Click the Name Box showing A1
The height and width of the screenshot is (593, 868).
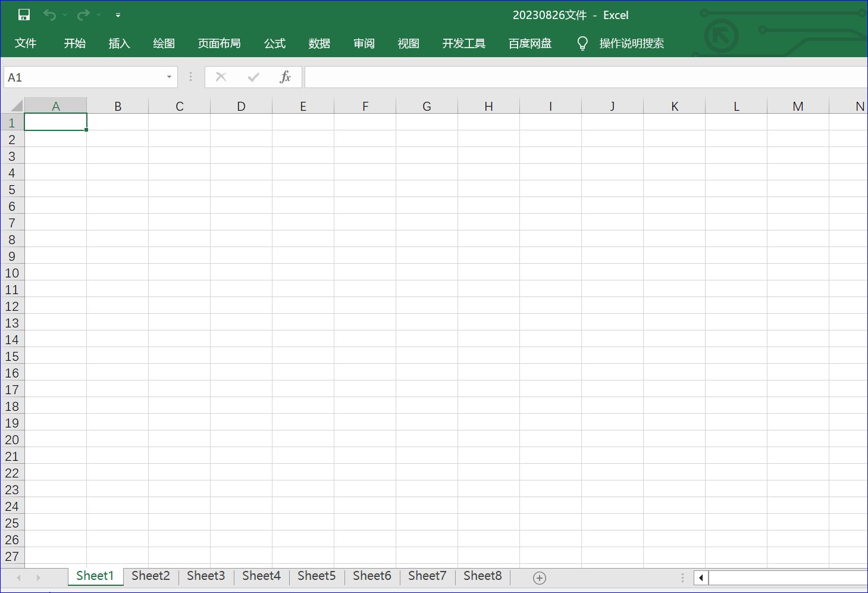coord(83,77)
